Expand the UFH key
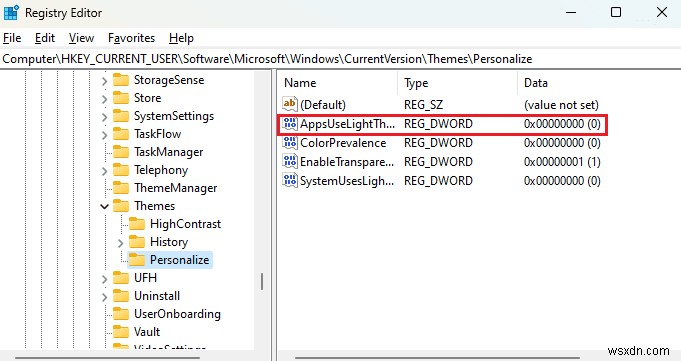Image resolution: width=681 pixels, height=361 pixels. point(104,279)
